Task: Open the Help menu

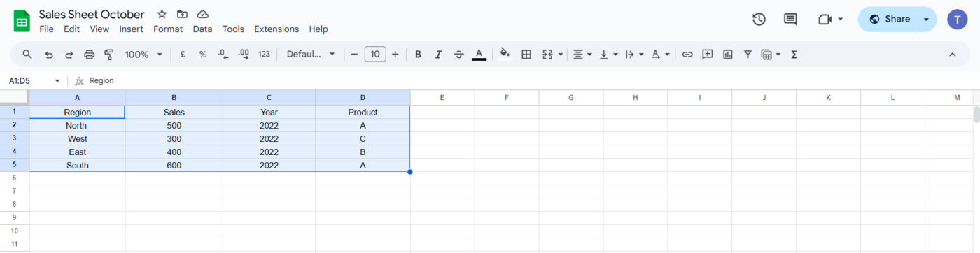Action: (x=318, y=29)
